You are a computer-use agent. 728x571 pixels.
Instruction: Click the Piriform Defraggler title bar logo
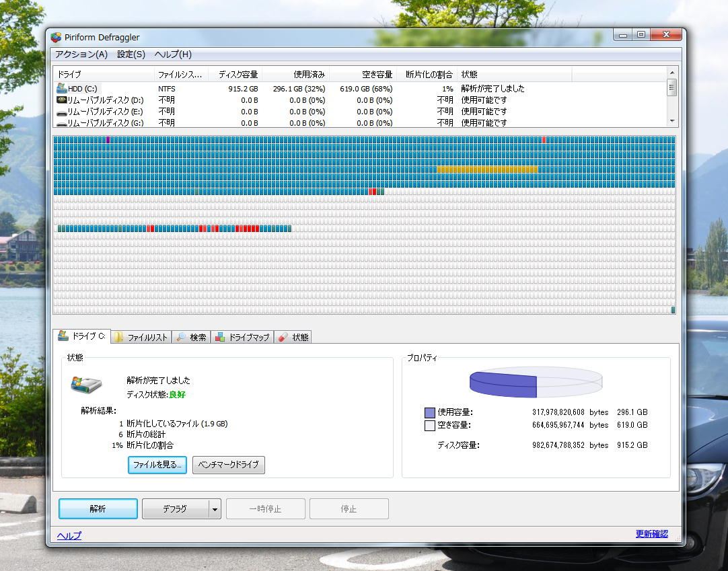click(x=56, y=37)
